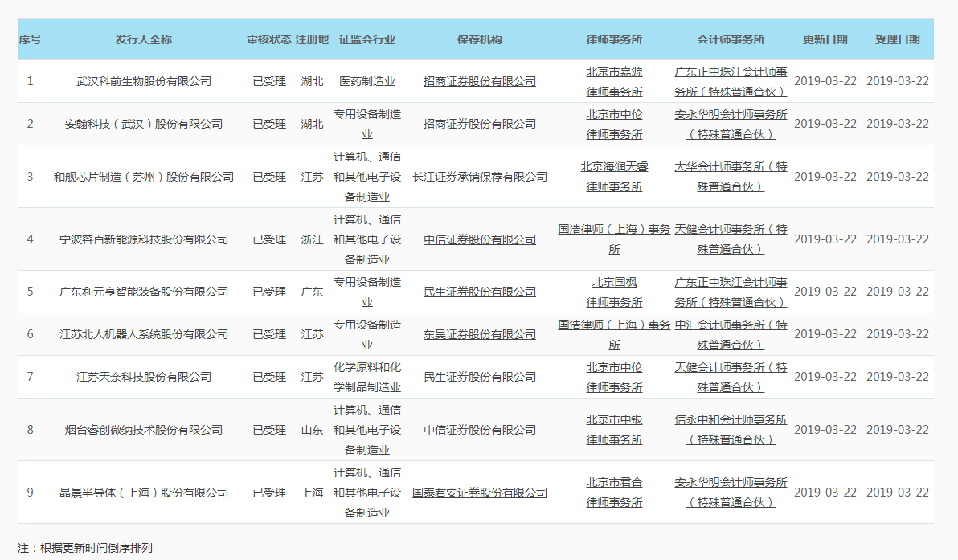The width and height of the screenshot is (958, 560).
Task: Click the 注册地 column header
Action: [312, 39]
